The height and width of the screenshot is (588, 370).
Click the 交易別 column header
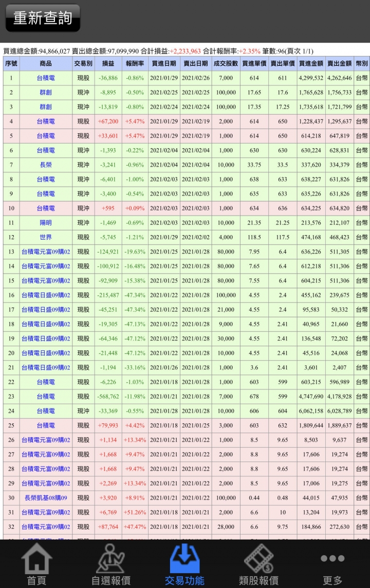pos(83,63)
